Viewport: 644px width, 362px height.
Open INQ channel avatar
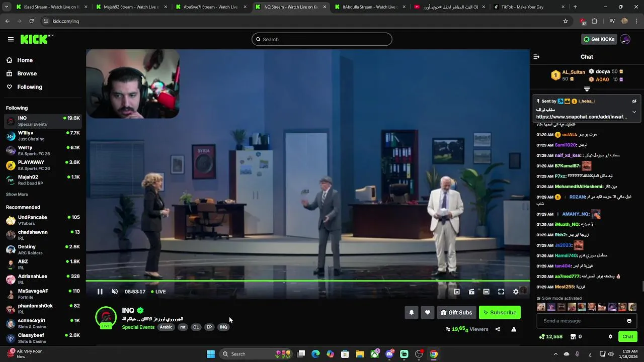tap(106, 318)
